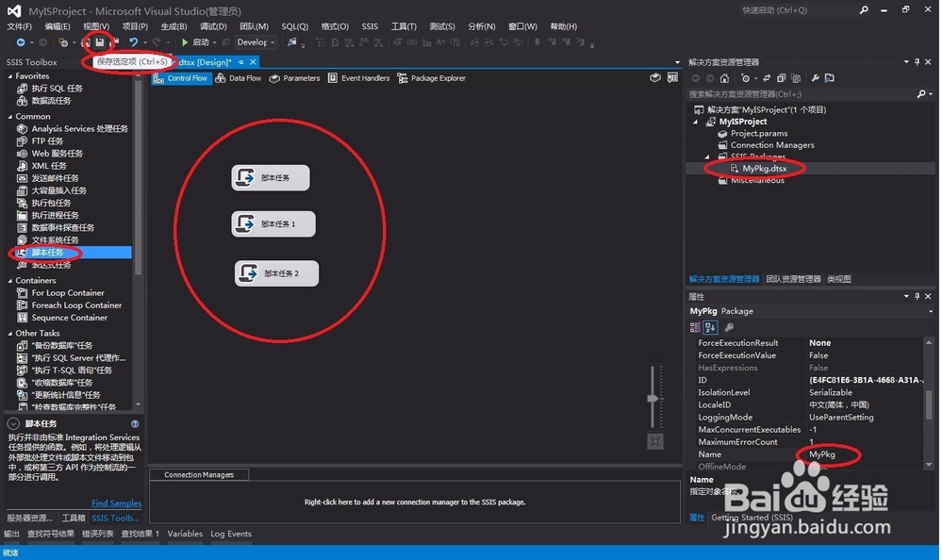Image resolution: width=943 pixels, height=560 pixels.
Task: Click the zoom-to-fit icon below the designer zoom slider
Action: point(655,441)
